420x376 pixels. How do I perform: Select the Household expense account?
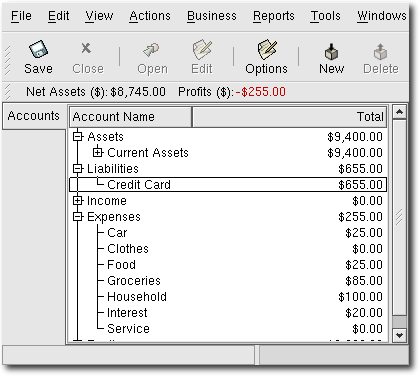[x=137, y=297]
